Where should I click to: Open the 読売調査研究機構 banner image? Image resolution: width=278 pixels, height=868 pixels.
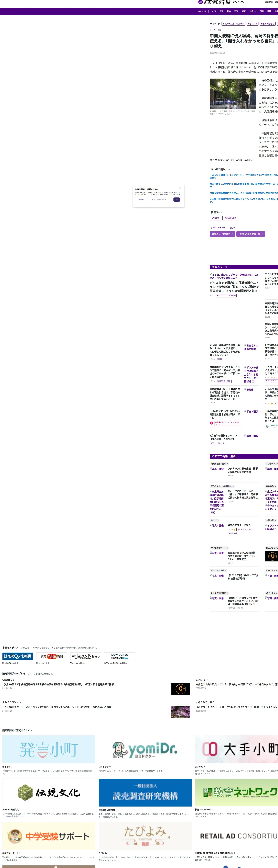tap(145, 792)
